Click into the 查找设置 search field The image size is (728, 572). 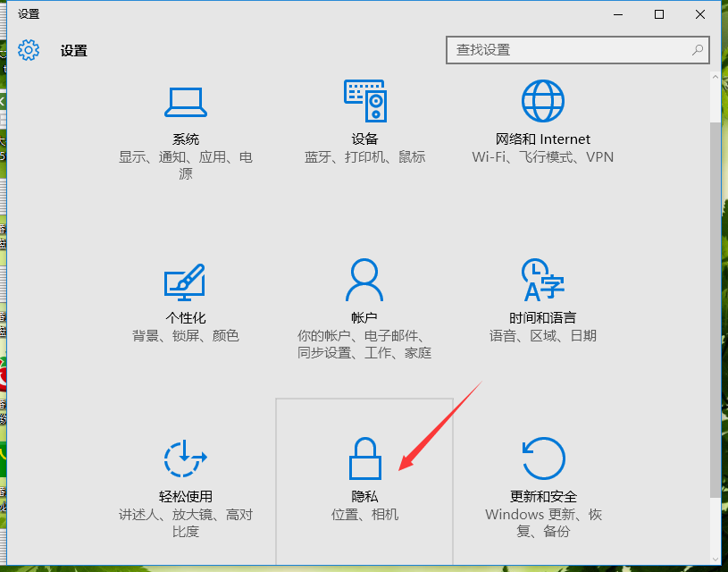coord(578,50)
